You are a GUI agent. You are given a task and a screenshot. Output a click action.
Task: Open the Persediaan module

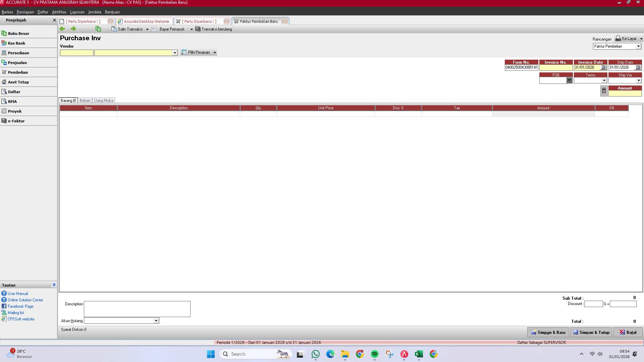tap(19, 53)
